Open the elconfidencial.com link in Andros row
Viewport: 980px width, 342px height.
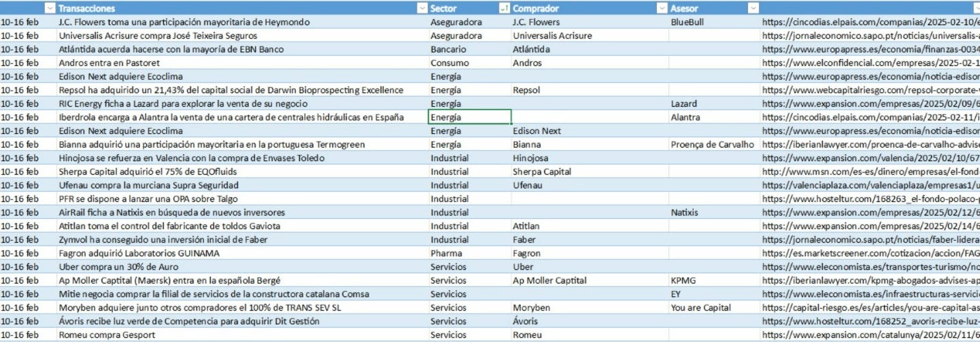[871, 63]
